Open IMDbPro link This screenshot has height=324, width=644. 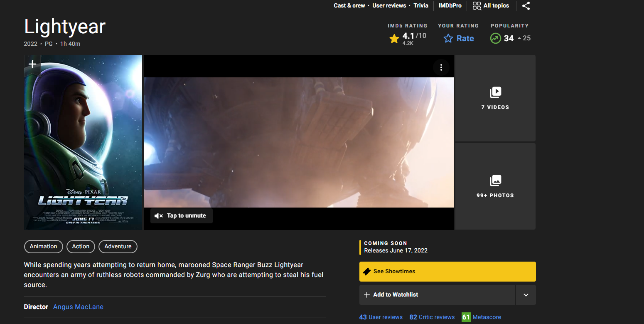(450, 6)
